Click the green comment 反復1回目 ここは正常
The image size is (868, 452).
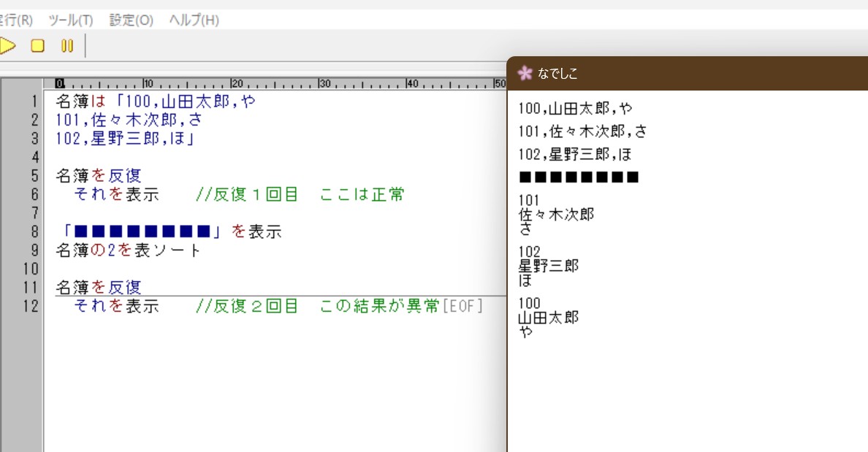click(300, 194)
